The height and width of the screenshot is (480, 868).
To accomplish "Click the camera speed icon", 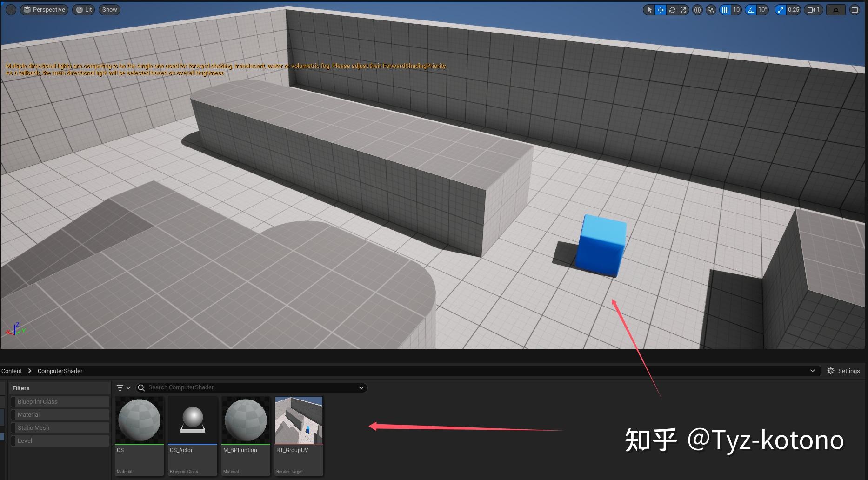I will tap(811, 9).
